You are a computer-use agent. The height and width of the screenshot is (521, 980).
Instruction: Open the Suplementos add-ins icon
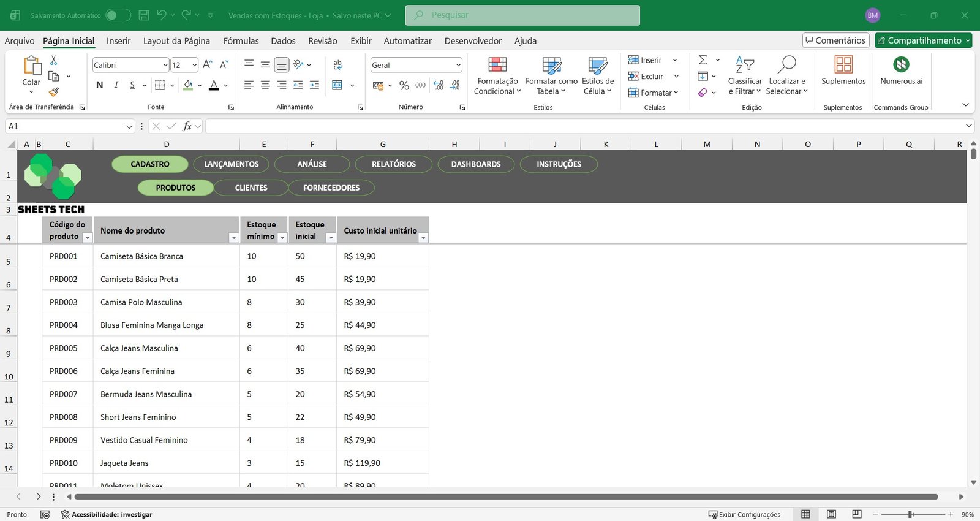pyautogui.click(x=843, y=70)
